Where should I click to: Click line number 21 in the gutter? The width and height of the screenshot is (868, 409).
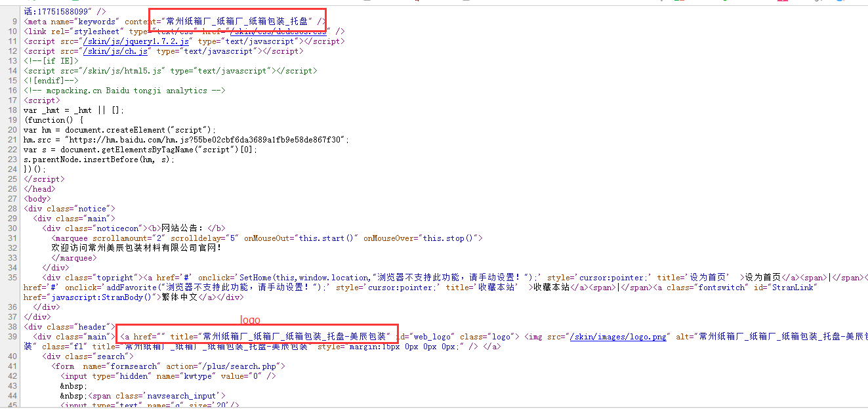coord(12,139)
